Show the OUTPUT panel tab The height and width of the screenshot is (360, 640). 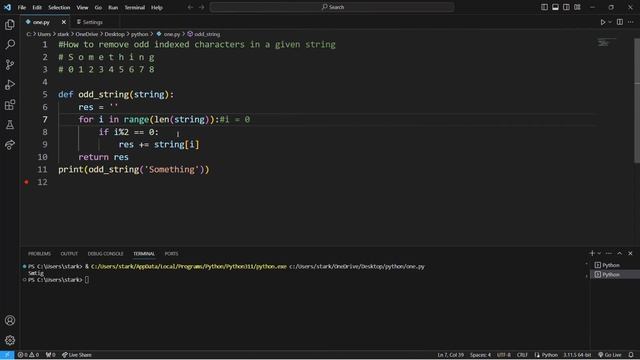click(x=69, y=254)
